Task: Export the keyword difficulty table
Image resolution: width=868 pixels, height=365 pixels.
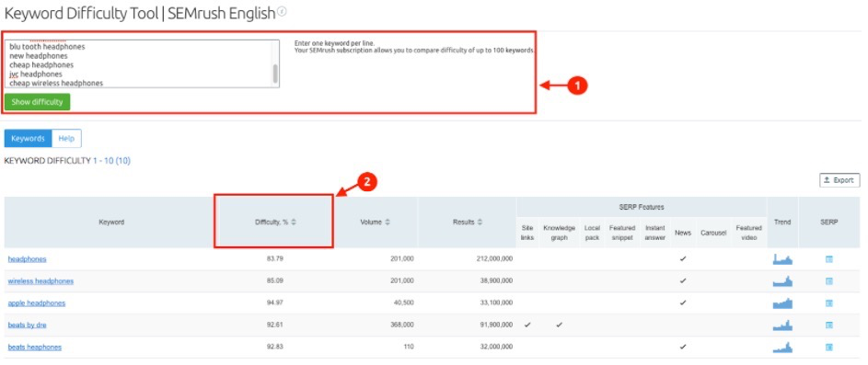Action: [839, 180]
